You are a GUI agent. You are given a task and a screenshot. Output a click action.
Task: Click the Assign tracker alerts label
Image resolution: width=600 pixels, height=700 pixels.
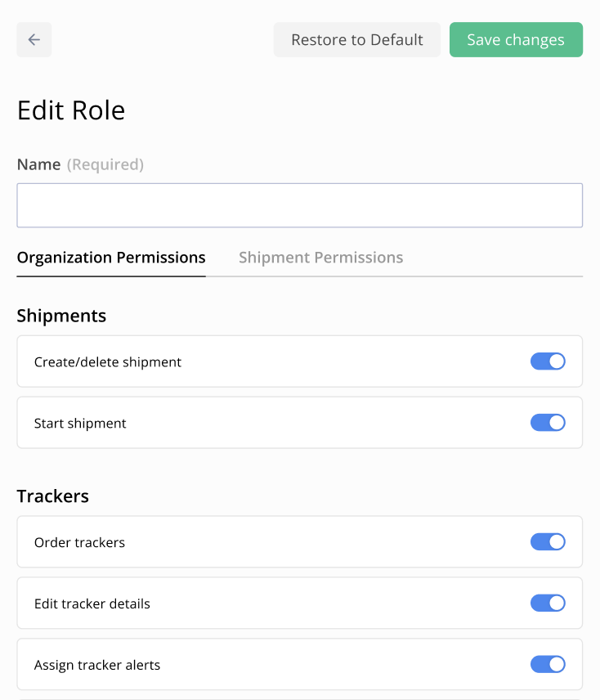tap(96, 665)
